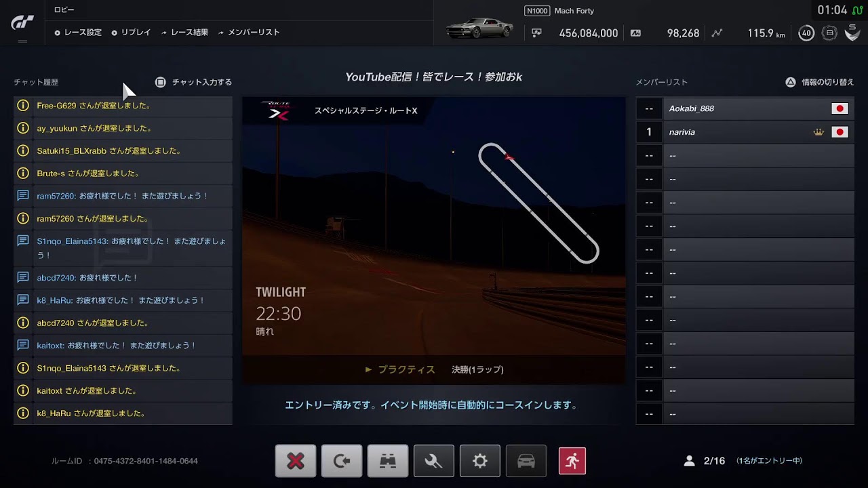Image resolution: width=868 pixels, height=488 pixels.
Task: Open the メンバーリスト menu item
Action: point(248,33)
